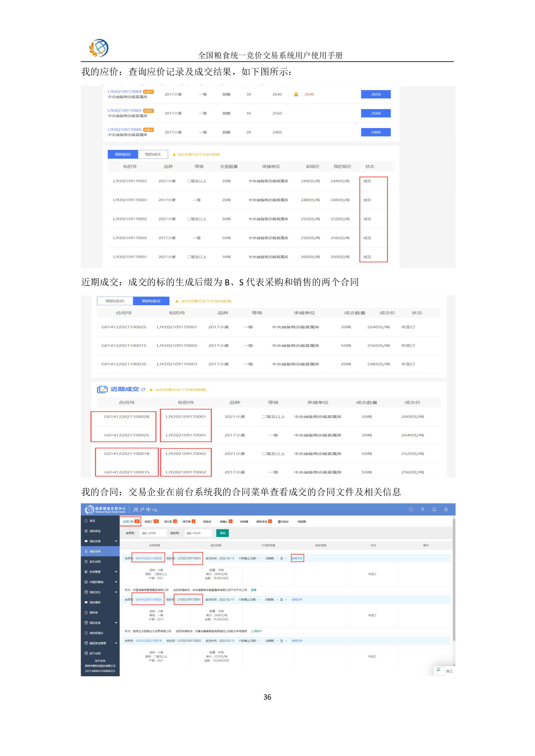Switch to the 待验收 tab

coord(207,522)
